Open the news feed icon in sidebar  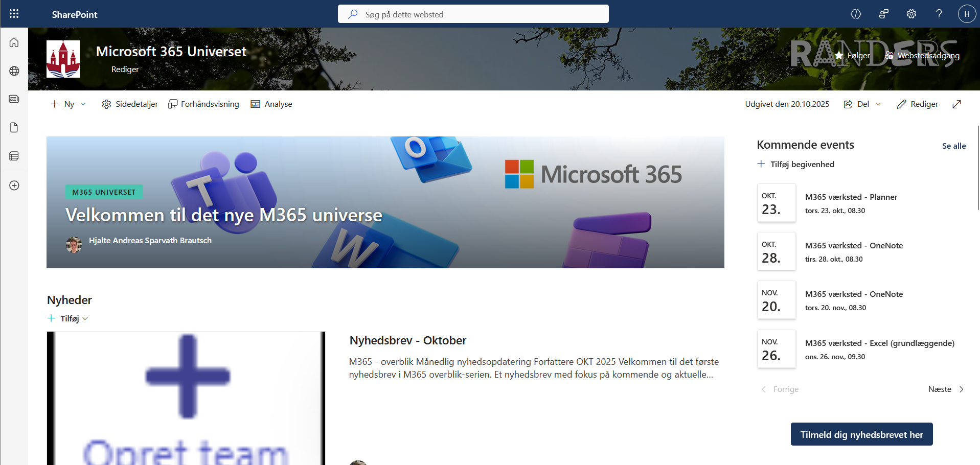14,99
